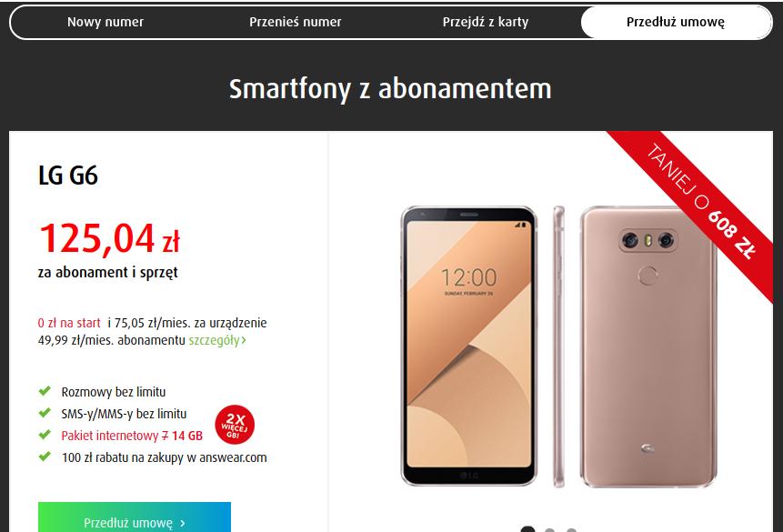Click the chevron arrow after szczegóły
783x532 pixels.
tap(244, 341)
